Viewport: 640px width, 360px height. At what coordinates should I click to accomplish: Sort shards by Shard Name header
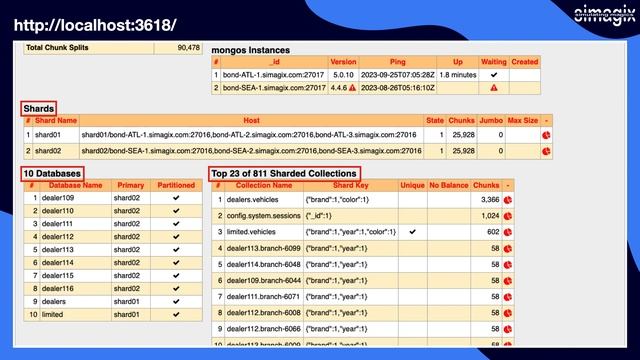[x=56, y=120]
